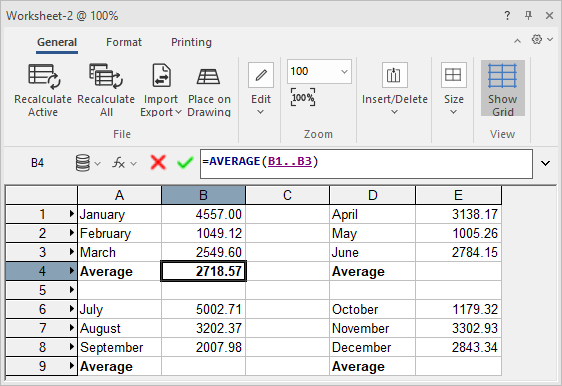Click the February cell

[x=120, y=233]
